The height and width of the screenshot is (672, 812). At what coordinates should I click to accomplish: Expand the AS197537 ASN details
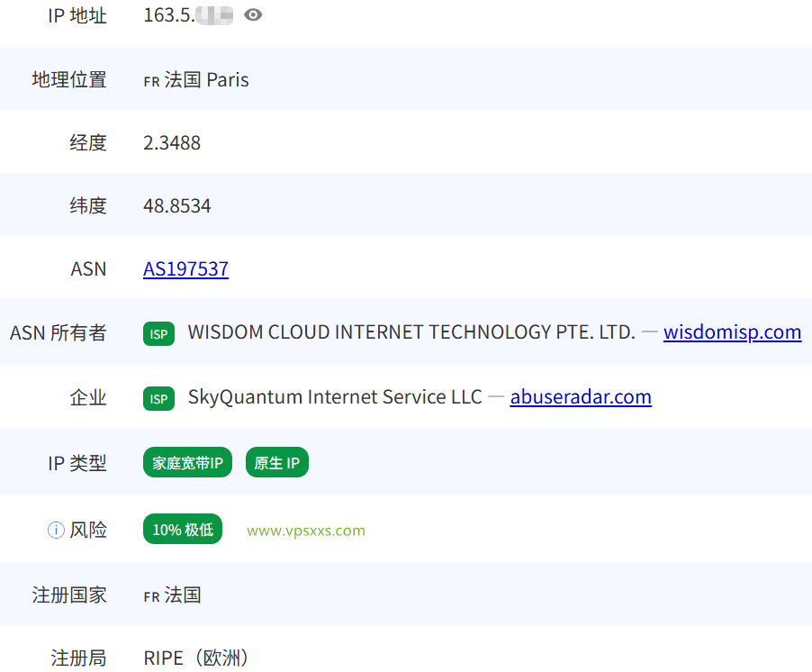(x=185, y=268)
